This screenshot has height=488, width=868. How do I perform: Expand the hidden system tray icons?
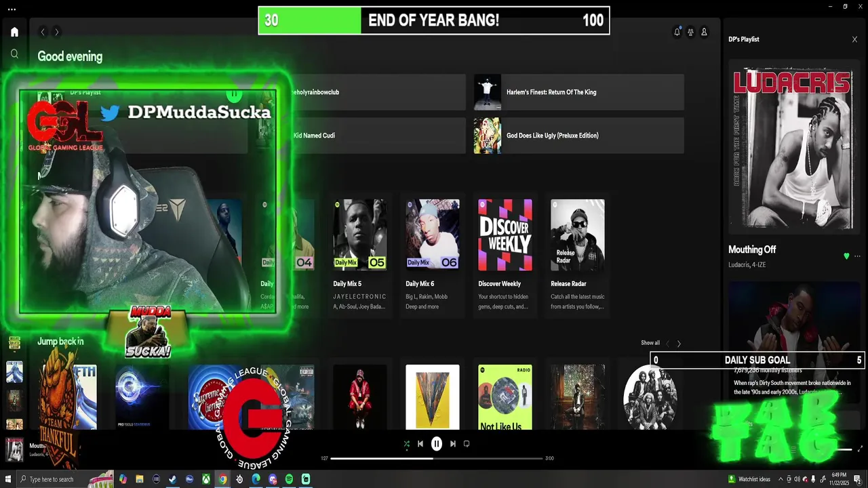pos(781,479)
